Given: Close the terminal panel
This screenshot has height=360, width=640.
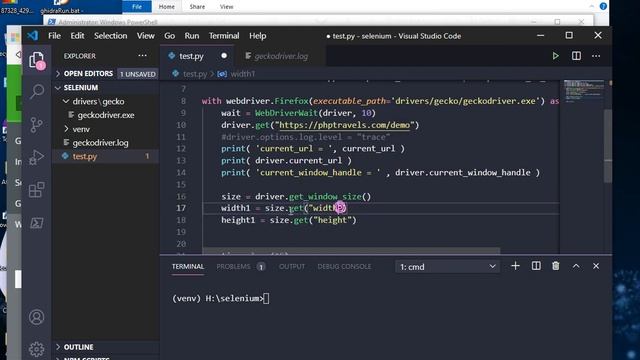Looking at the screenshot, I should [596, 266].
